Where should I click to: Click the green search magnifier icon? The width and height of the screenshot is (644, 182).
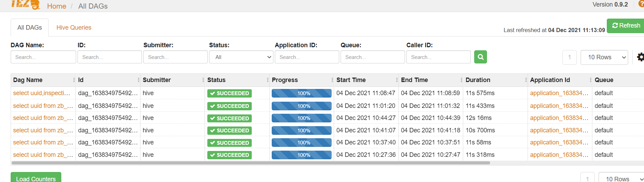(480, 57)
